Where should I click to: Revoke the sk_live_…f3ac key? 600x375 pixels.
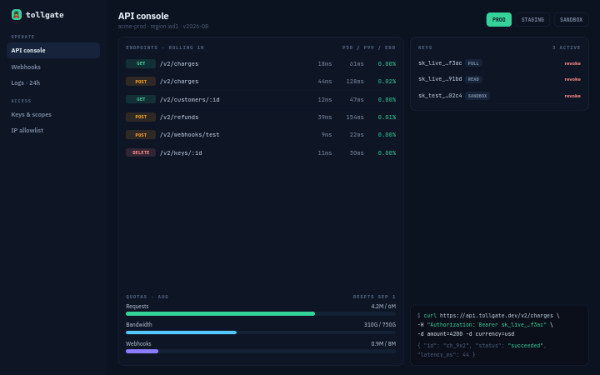pos(572,64)
